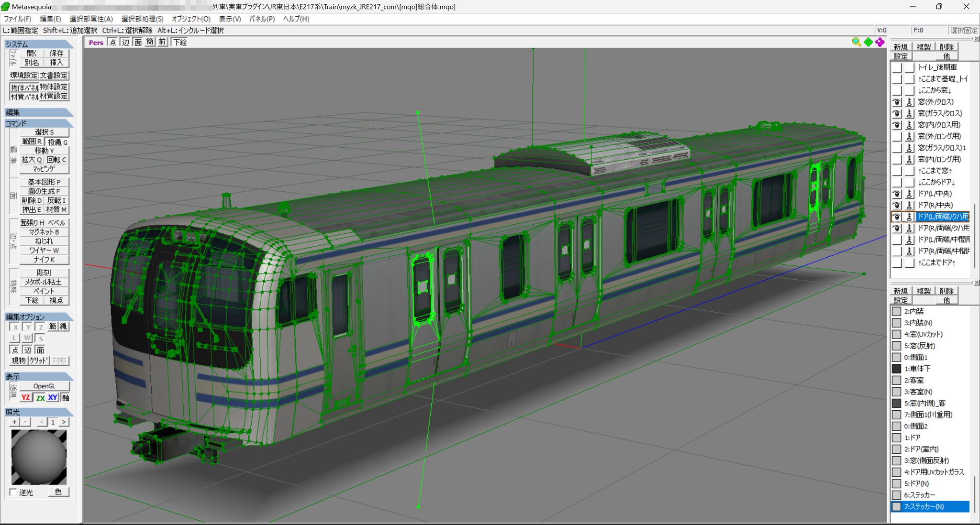Click the green pan view icon
The width and height of the screenshot is (980, 525).
pyautogui.click(x=869, y=42)
